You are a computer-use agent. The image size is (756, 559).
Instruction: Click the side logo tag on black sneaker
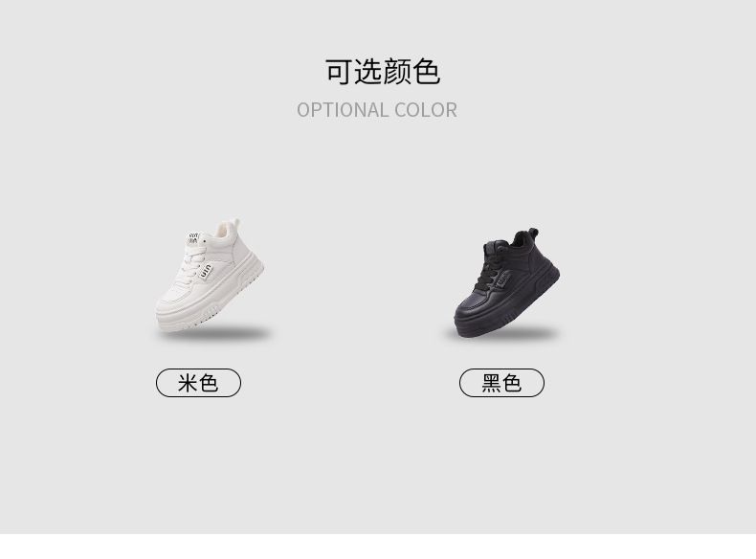502,279
